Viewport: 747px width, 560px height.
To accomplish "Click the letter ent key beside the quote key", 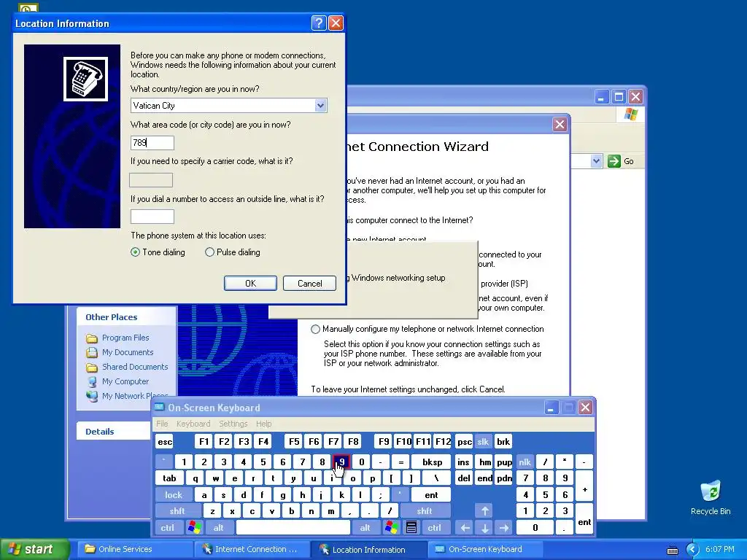I will (431, 495).
